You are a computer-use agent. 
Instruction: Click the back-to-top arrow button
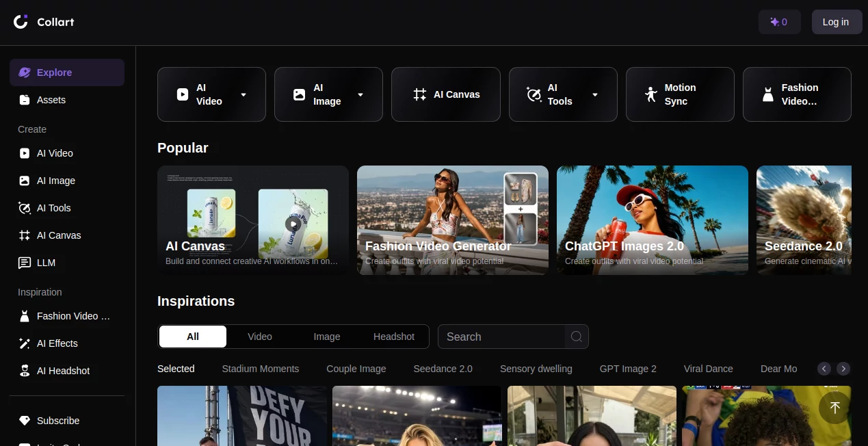pyautogui.click(x=834, y=408)
